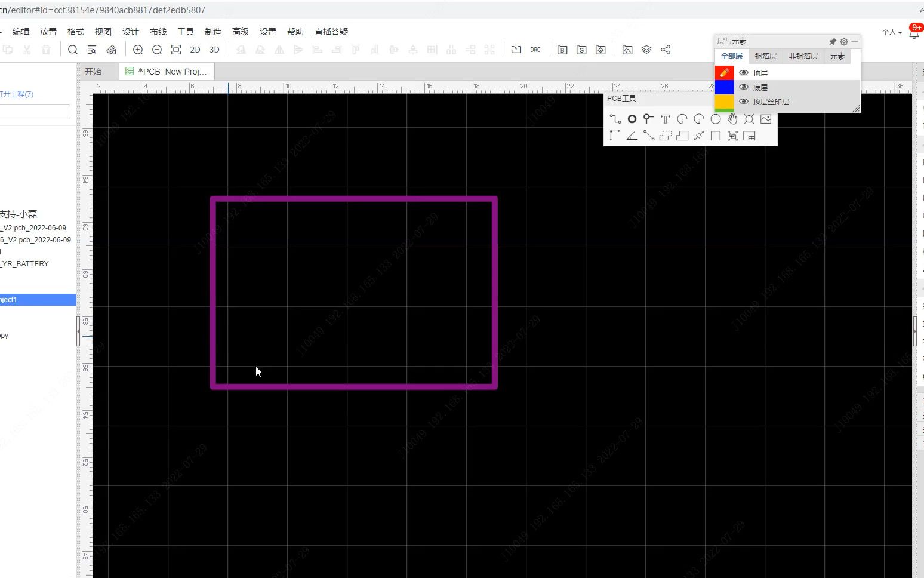924x578 pixels.
Task: Open the 制造 menu
Action: [213, 32]
